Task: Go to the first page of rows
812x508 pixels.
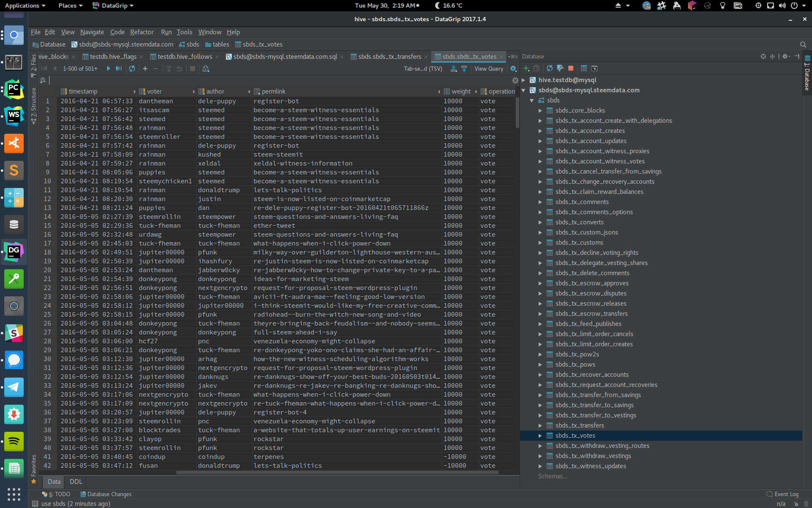Action: click(x=44, y=69)
